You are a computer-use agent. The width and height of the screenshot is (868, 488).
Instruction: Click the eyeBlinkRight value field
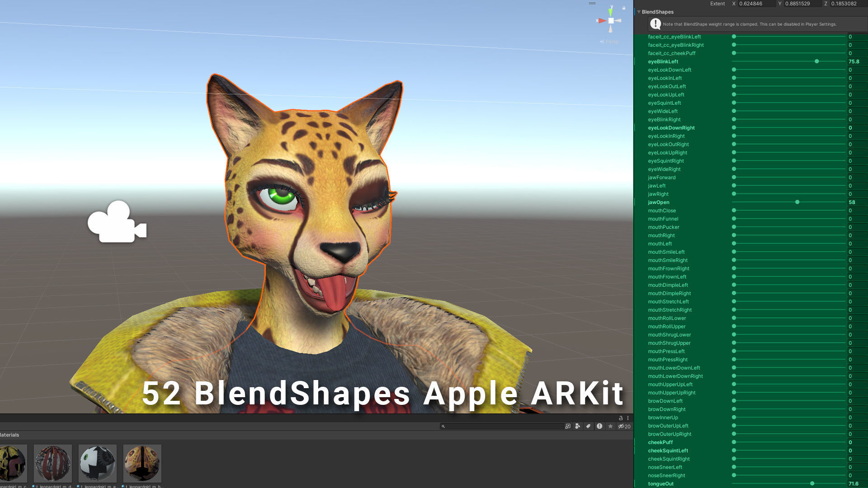857,120
